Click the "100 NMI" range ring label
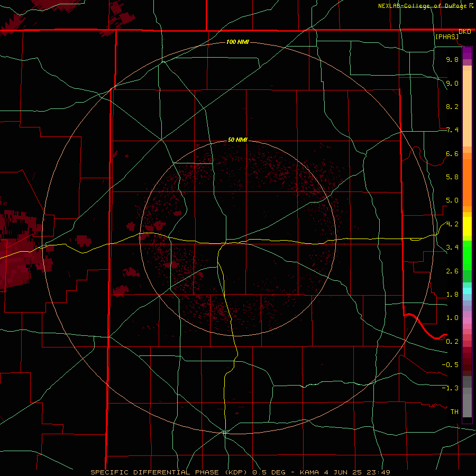The height and width of the screenshot is (476, 476). coord(237,42)
